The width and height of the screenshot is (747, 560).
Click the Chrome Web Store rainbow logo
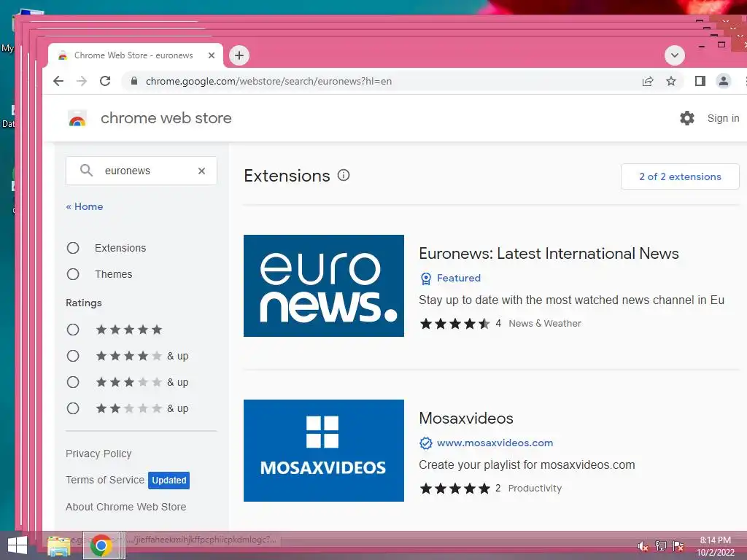point(77,118)
